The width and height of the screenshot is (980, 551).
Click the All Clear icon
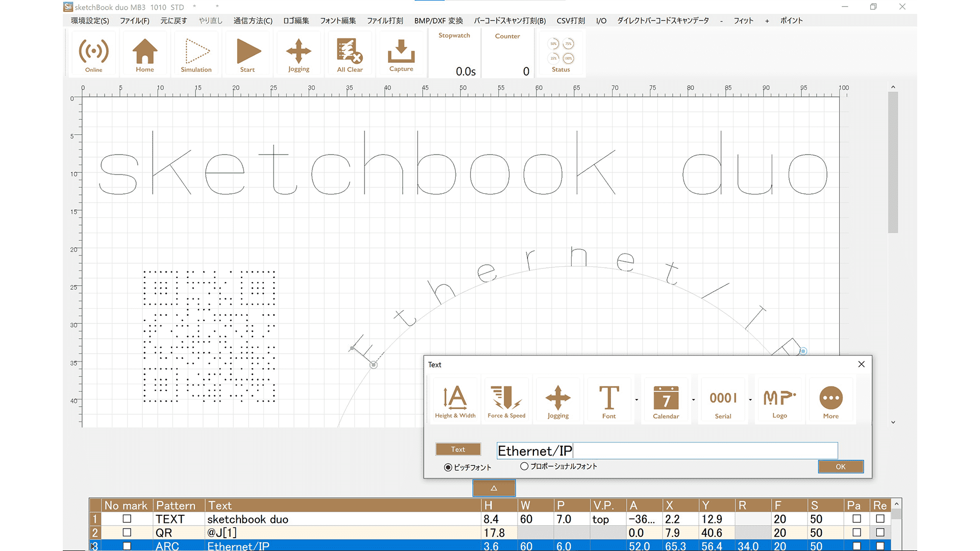pyautogui.click(x=350, y=54)
